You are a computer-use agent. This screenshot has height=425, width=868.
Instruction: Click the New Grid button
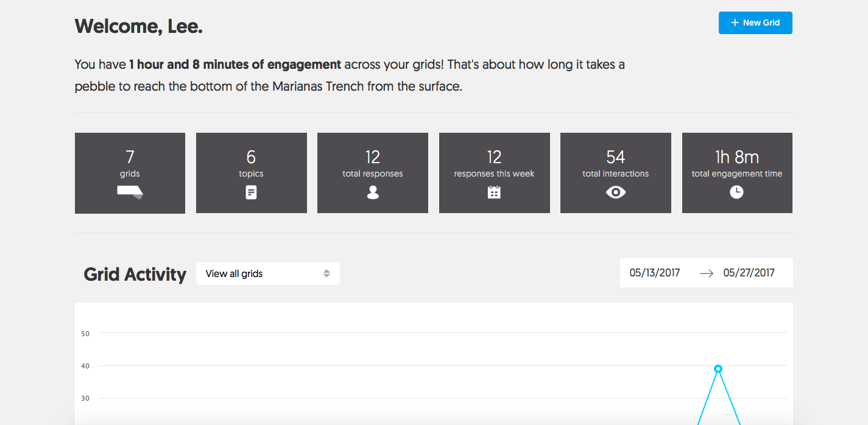tap(755, 23)
